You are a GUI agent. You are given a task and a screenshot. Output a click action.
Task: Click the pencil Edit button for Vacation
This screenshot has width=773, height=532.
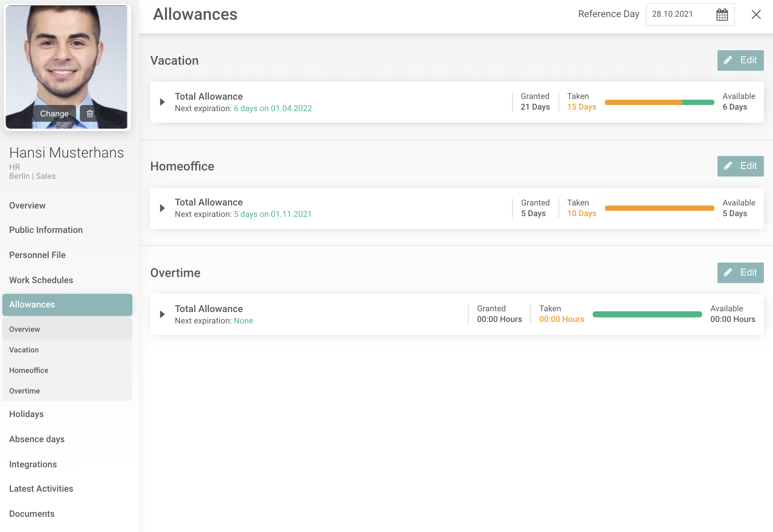coord(740,60)
